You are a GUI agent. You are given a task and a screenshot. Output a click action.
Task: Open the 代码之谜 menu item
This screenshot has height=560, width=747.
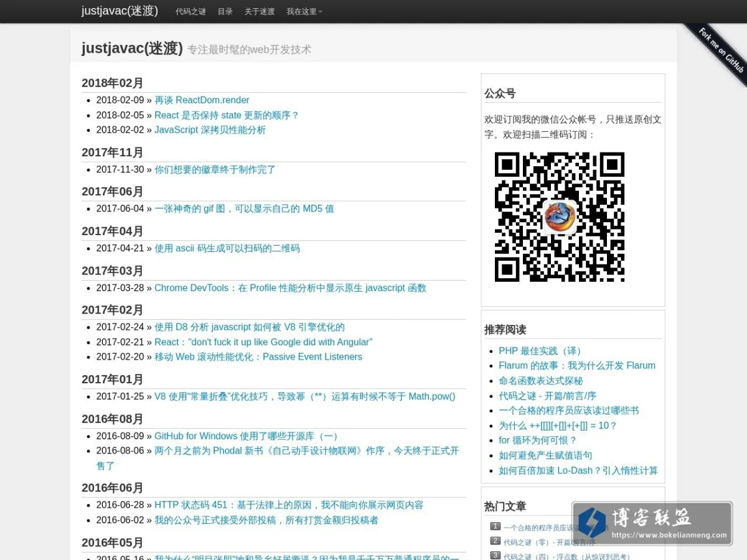(x=190, y=11)
